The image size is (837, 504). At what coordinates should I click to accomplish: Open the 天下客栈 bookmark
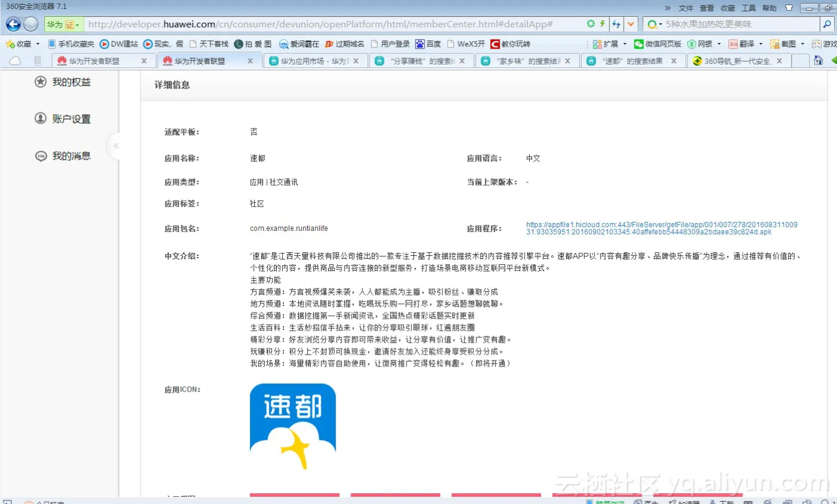(x=209, y=44)
